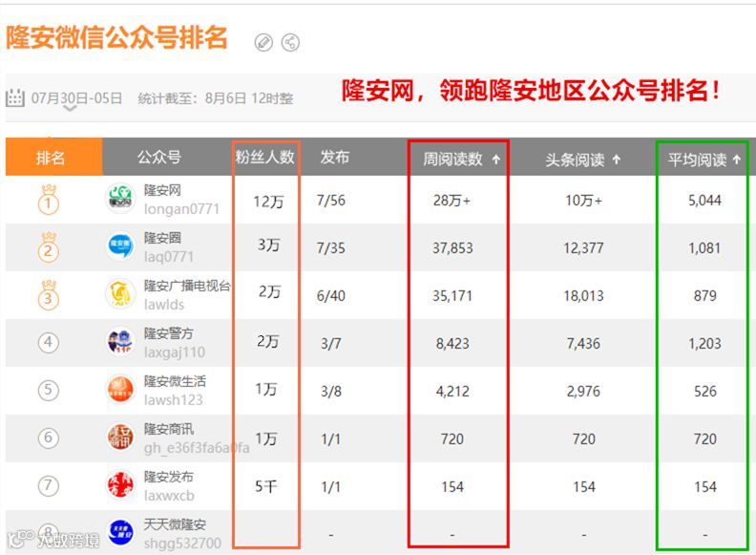Click the 发布 column header

[335, 157]
